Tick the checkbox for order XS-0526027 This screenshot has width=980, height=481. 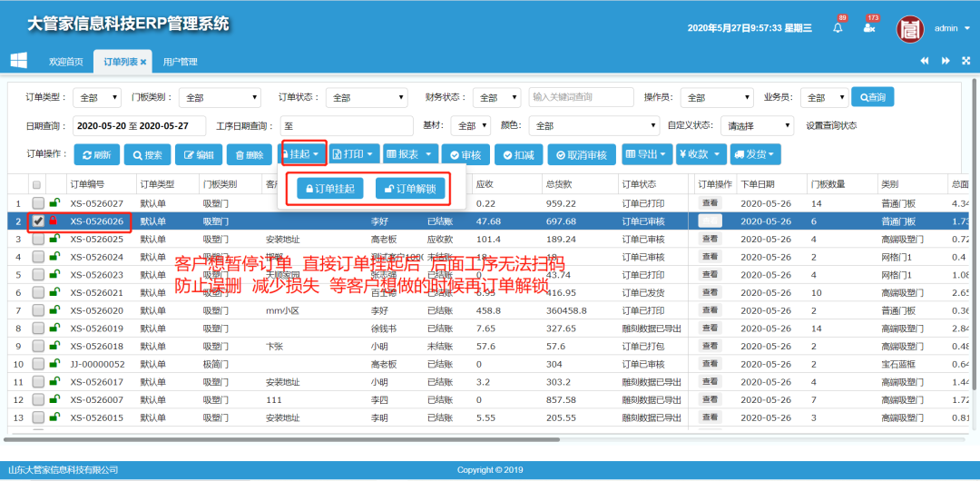38,203
